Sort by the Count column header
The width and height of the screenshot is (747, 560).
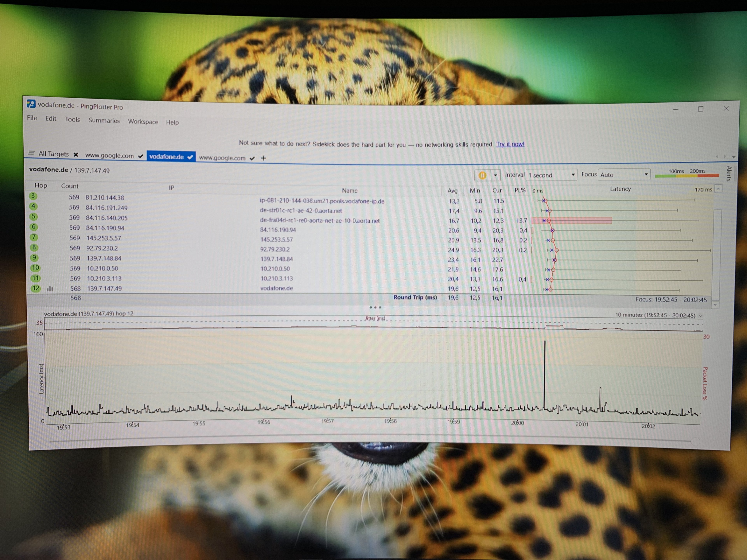70,186
